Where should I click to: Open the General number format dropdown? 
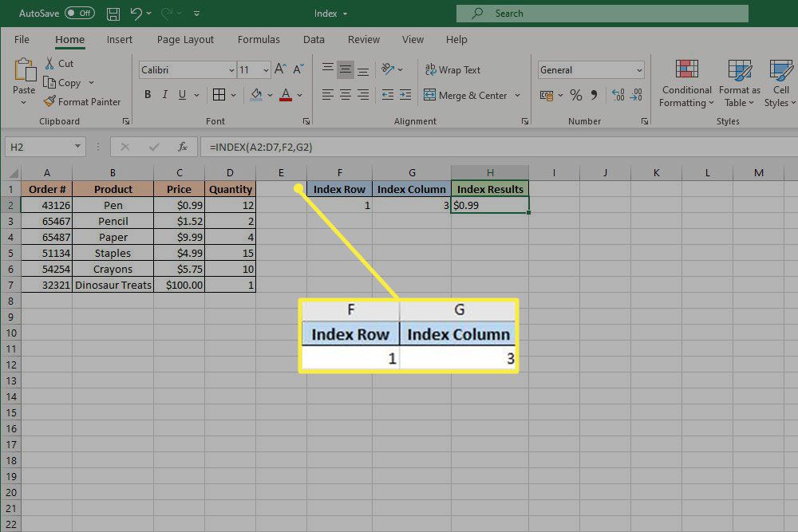click(x=640, y=70)
